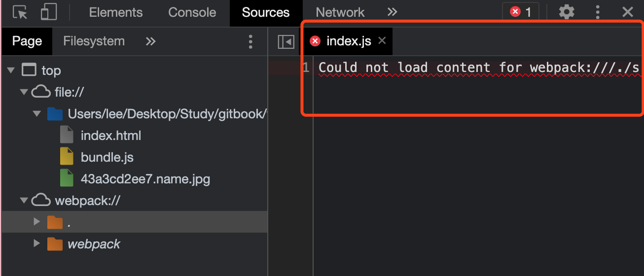Open the 43a3cd2ee7.name.jpg image file
Viewport: 644px width, 276px height.
(x=145, y=179)
